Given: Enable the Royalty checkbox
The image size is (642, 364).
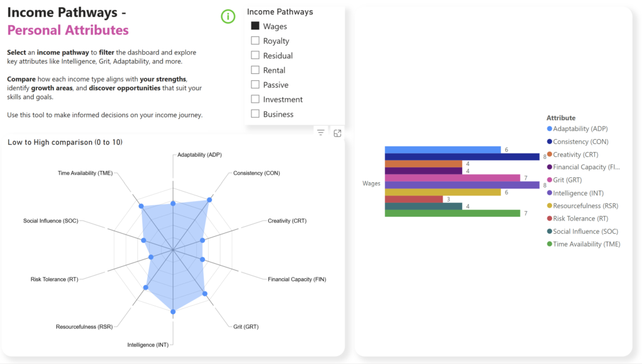Looking at the screenshot, I should pos(255,41).
